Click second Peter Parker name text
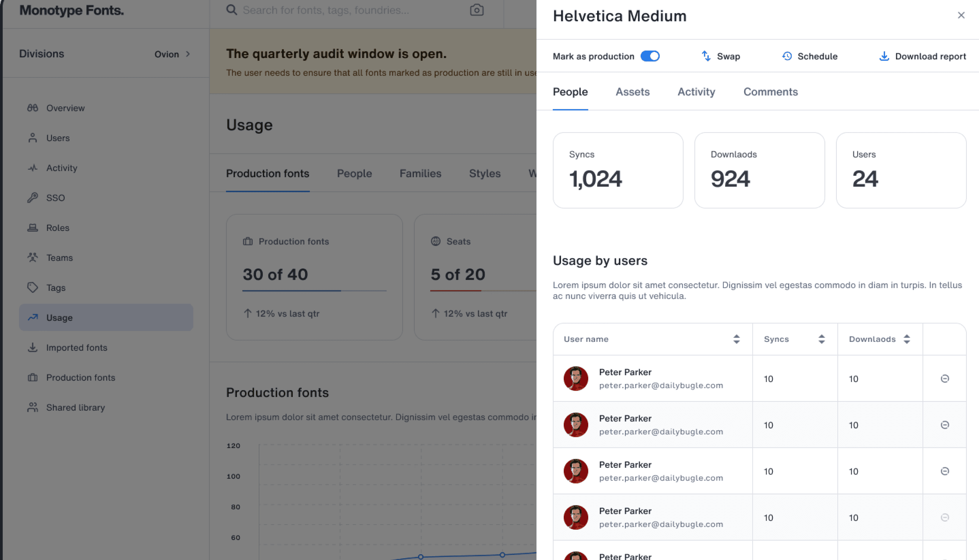979x560 pixels. 625,418
